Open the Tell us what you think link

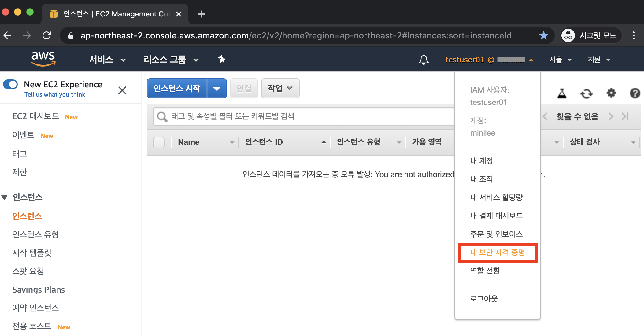(55, 94)
